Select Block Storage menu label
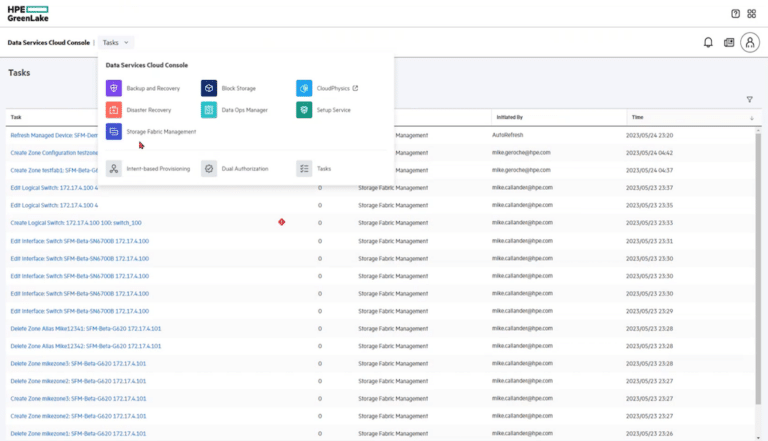 239,88
